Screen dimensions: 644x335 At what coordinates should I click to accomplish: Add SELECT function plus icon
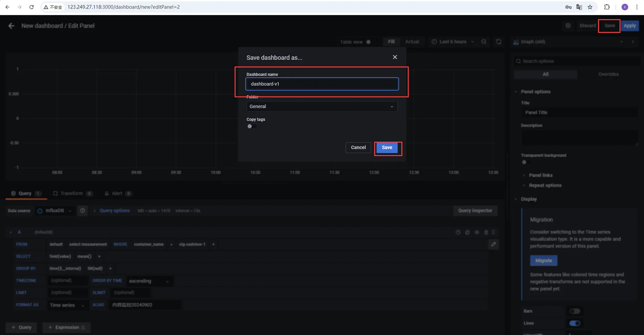tap(99, 256)
